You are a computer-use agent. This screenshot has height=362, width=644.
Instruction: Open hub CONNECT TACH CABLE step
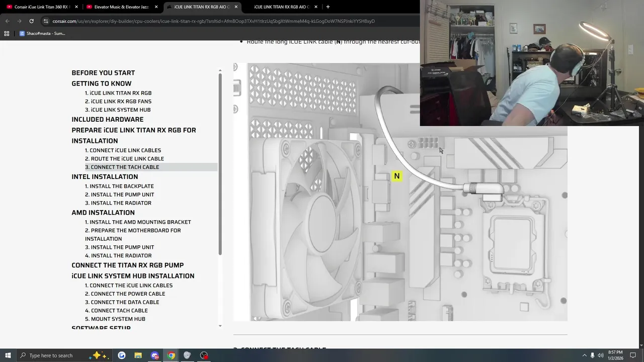click(116, 311)
